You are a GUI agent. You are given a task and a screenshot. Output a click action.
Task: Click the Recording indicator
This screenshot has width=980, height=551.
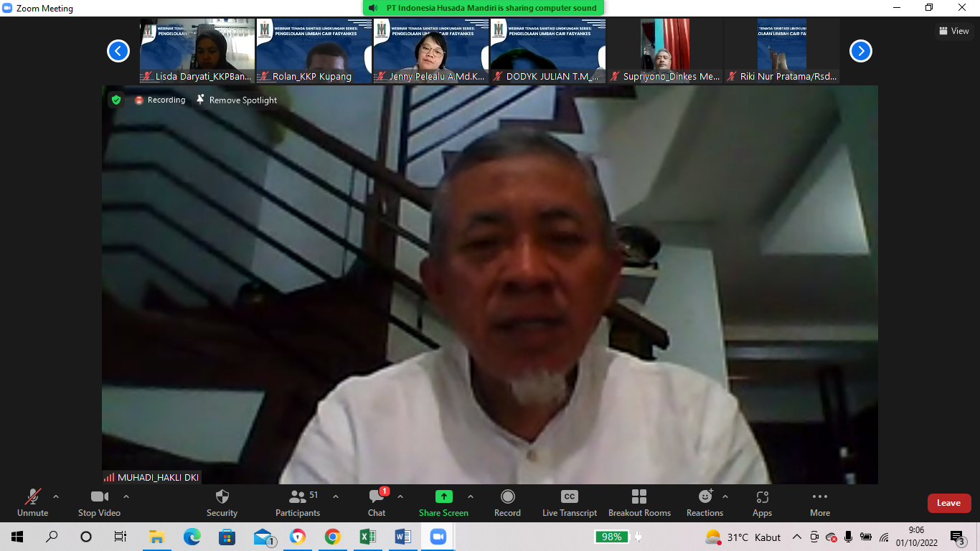(160, 100)
